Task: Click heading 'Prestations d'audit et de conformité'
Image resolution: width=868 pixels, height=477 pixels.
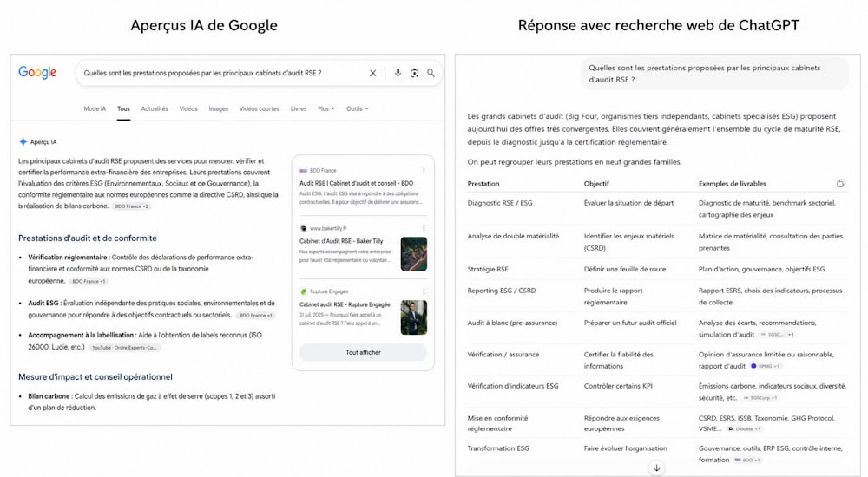Action: pos(88,238)
